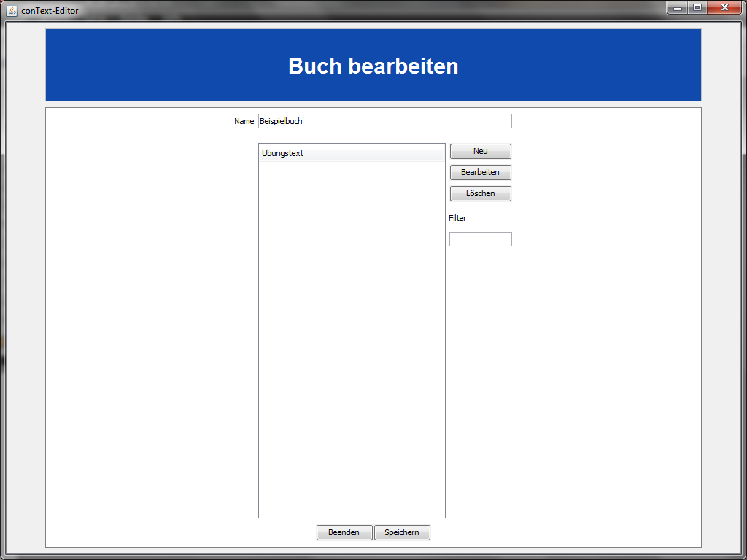Focus the Filter text field

[x=480, y=239]
